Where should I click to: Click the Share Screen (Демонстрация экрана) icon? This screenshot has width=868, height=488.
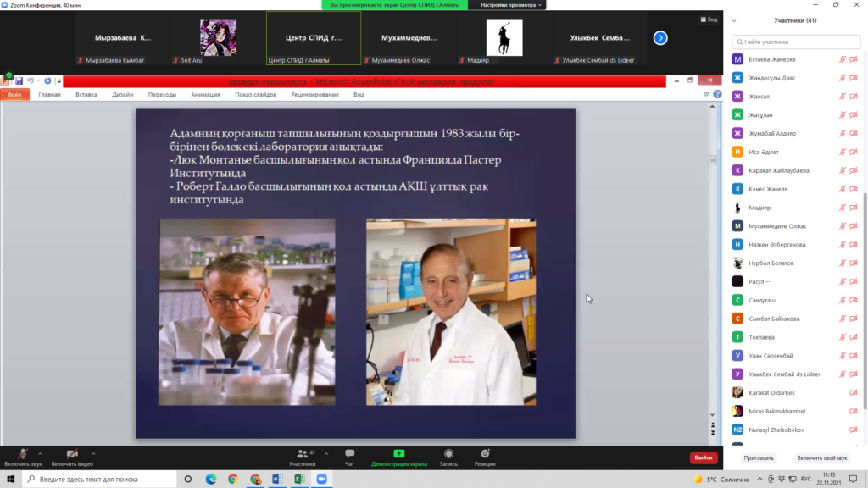tap(398, 456)
